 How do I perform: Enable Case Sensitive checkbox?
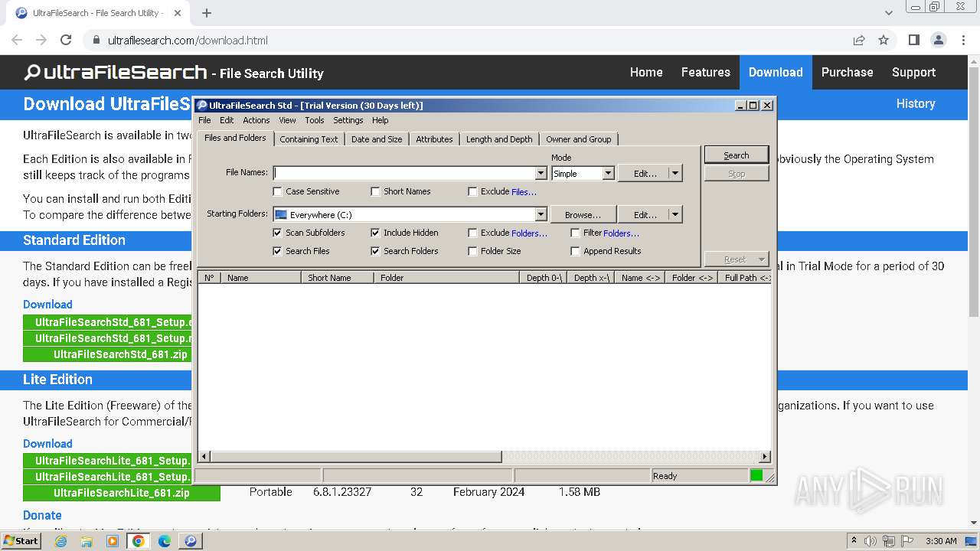(x=278, y=191)
